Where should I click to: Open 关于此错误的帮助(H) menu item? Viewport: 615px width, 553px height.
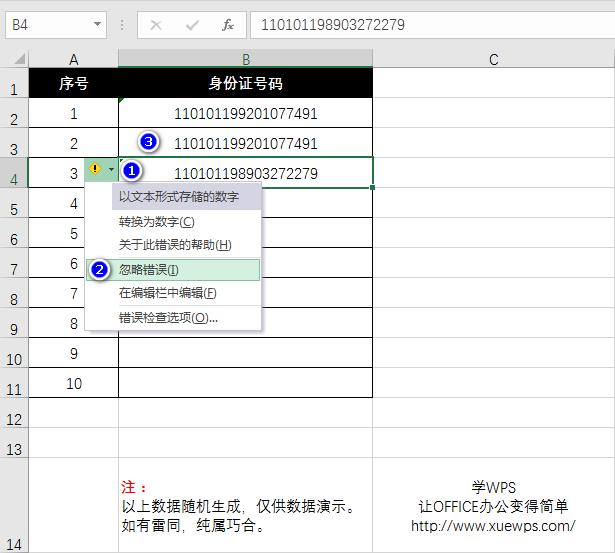pos(175,245)
